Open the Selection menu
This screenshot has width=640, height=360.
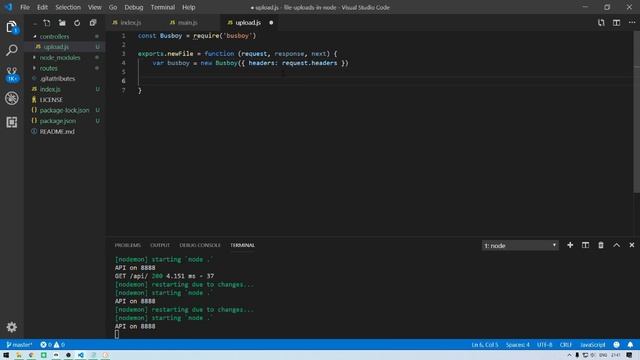tap(68, 7)
